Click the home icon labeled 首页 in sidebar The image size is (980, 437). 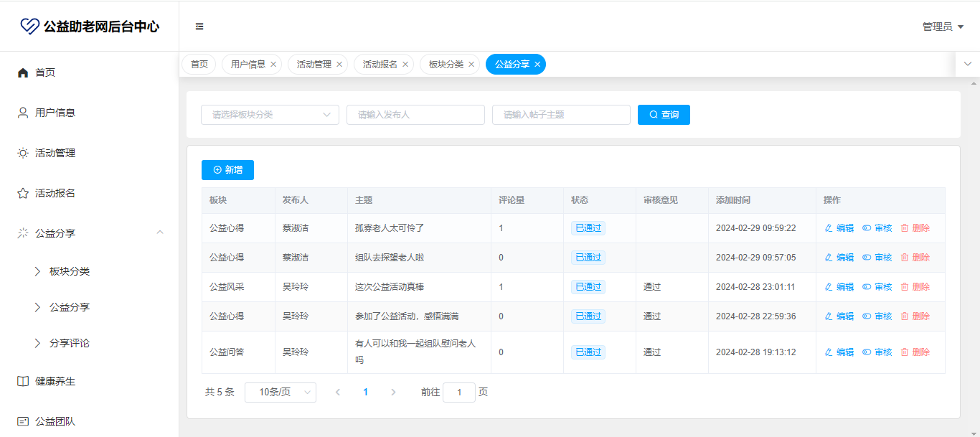[x=23, y=72]
